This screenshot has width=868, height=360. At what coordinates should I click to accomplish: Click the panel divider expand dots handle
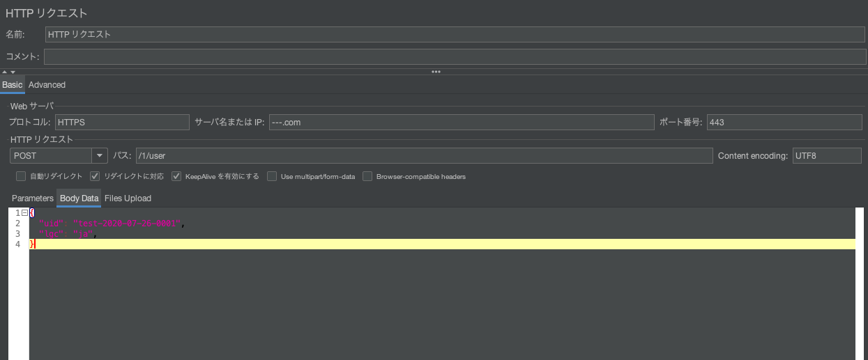[x=436, y=72]
